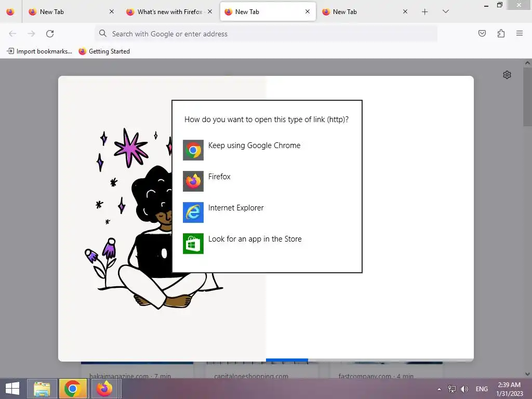This screenshot has height=399, width=532.
Task: Open the network tray icon
Action: [452, 389]
